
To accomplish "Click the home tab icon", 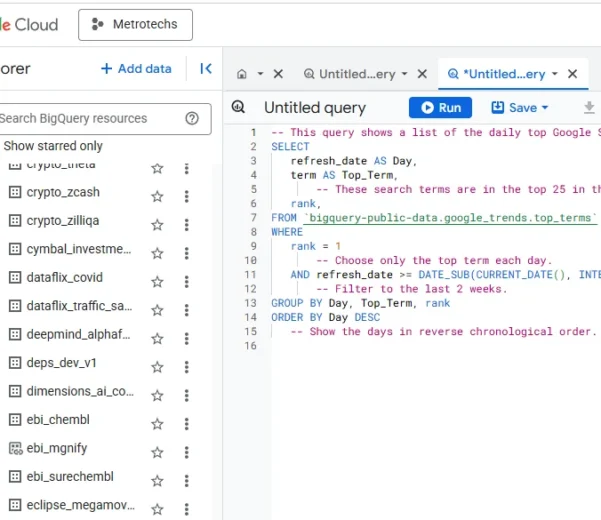I will [x=242, y=74].
